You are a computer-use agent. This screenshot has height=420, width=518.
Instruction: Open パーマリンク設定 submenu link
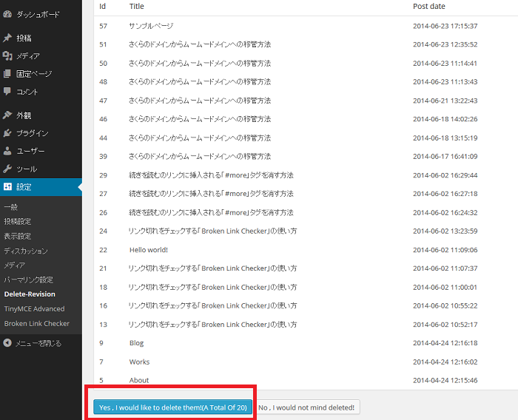(x=28, y=280)
